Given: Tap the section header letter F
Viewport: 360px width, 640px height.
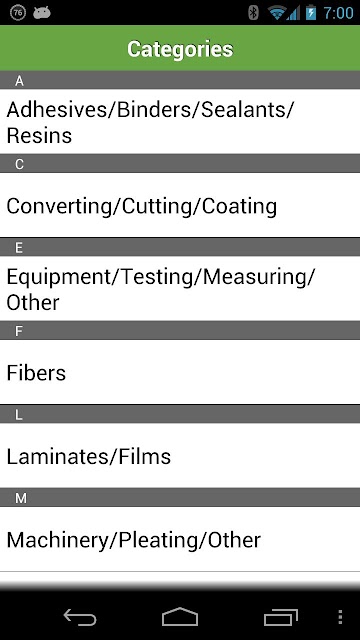Looking at the screenshot, I should pos(18,331).
